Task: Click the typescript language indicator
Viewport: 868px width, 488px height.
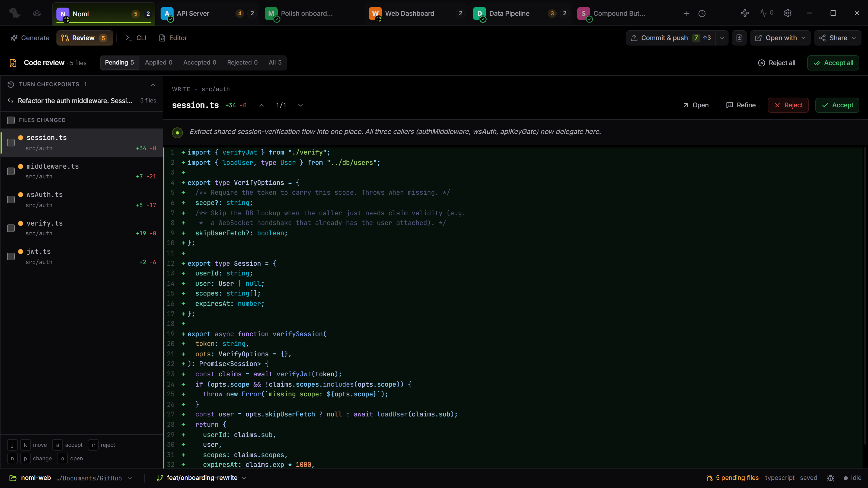Action: pyautogui.click(x=779, y=478)
